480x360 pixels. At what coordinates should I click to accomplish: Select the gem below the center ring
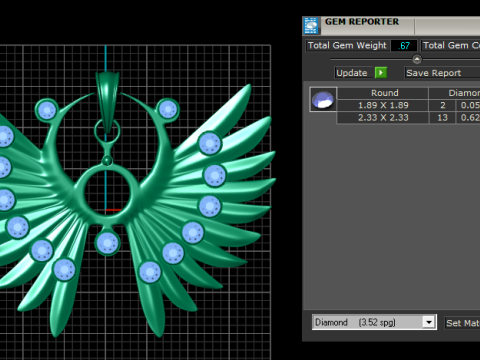click(107, 243)
